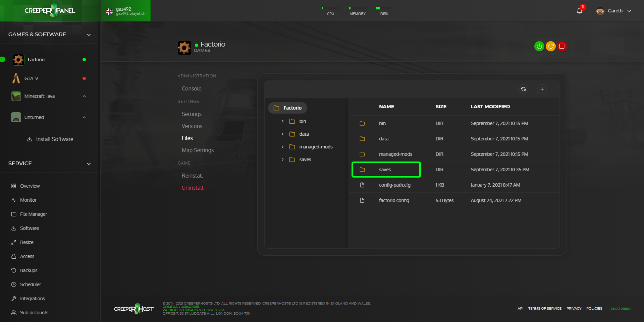Collapse the Minecraft: Java group chevron
The width and height of the screenshot is (644, 322).
[x=84, y=96]
